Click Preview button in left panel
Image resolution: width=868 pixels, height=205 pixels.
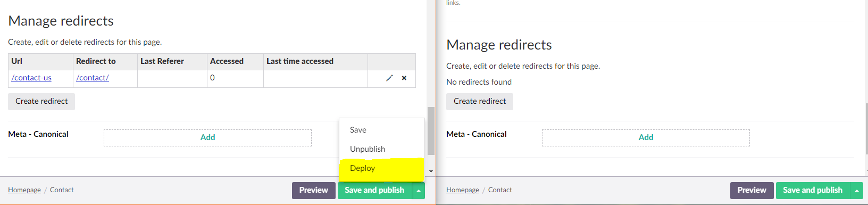(314, 190)
